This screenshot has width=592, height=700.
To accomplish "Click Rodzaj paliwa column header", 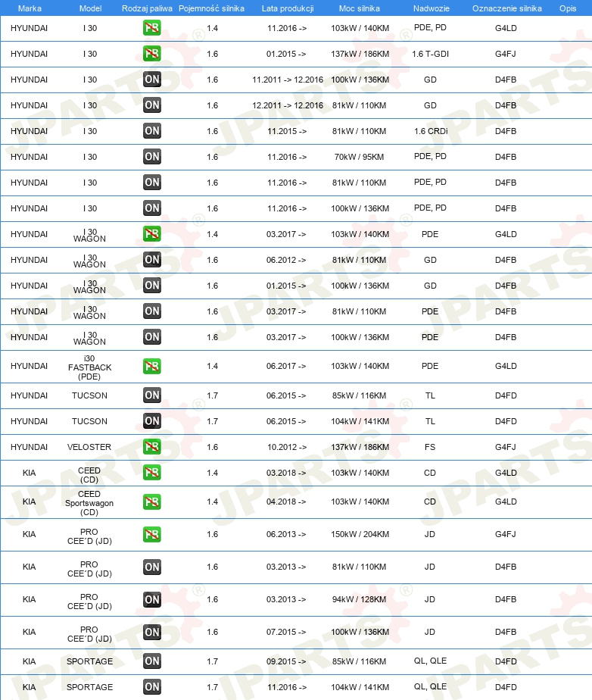I will coord(147,8).
